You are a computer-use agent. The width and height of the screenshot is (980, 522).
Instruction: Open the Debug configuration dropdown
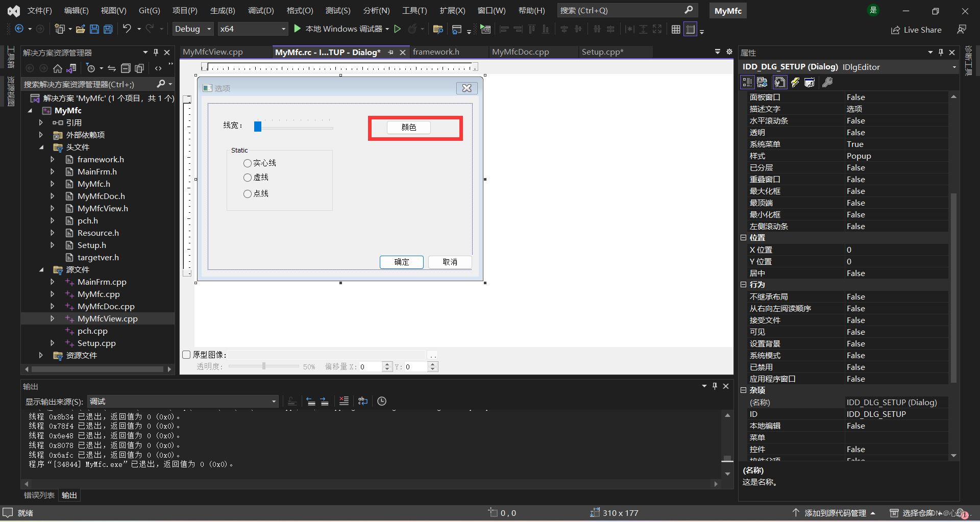click(x=193, y=29)
